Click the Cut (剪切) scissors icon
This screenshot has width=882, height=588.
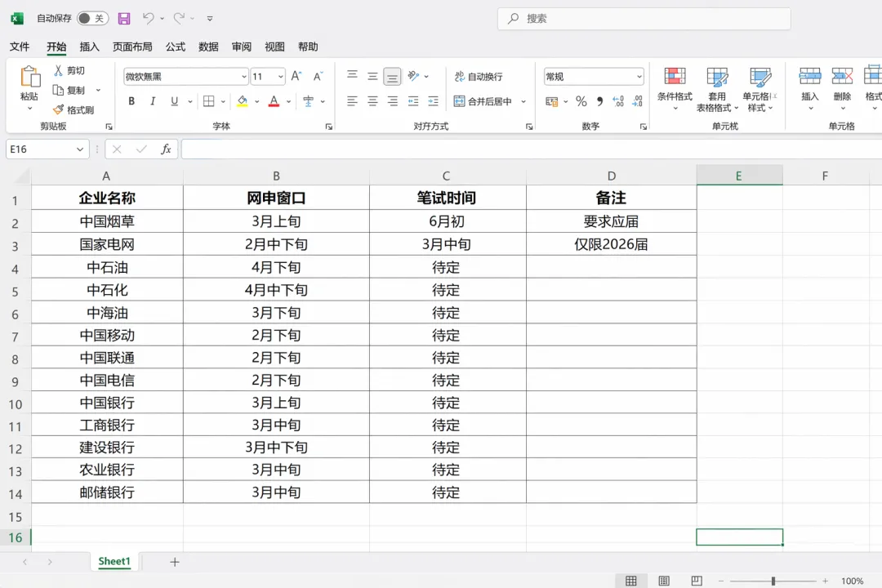(59, 70)
